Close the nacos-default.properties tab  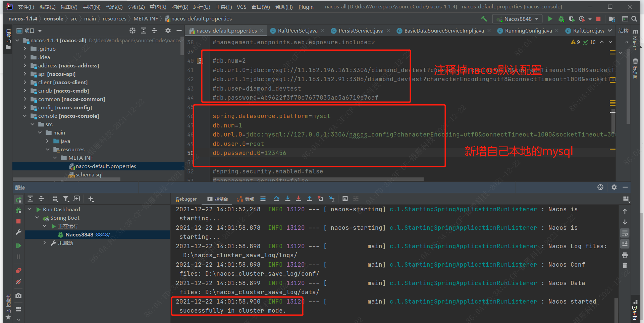[x=262, y=31]
